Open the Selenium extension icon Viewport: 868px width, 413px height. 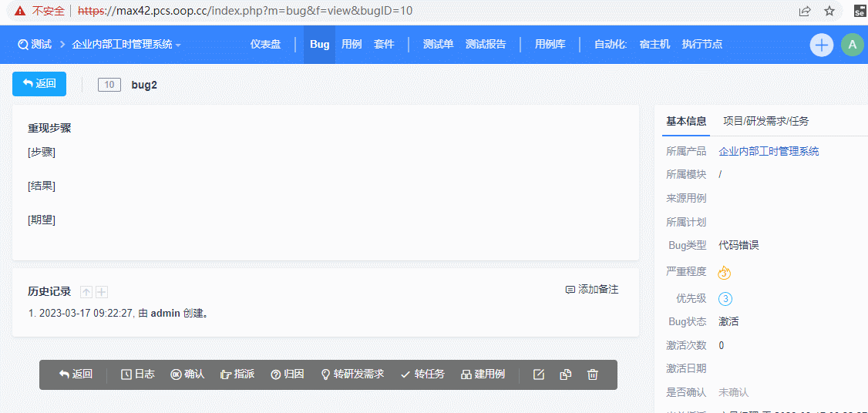pyautogui.click(x=860, y=11)
